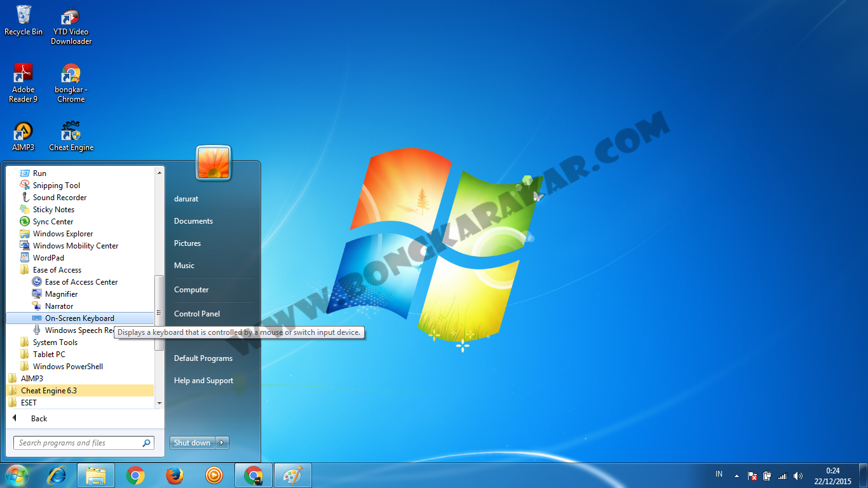Open the volume speaker tray icon
The image size is (868, 488).
[798, 475]
